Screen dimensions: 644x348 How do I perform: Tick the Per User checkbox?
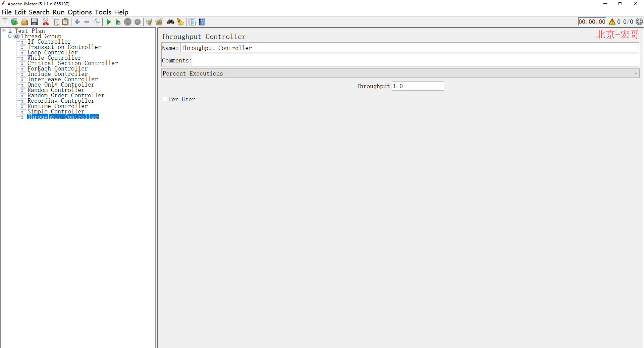click(x=165, y=99)
